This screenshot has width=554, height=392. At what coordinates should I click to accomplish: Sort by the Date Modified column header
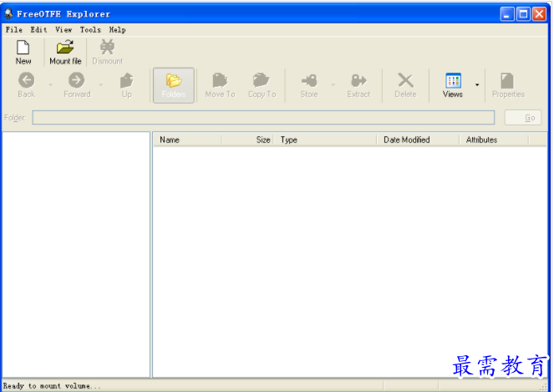pos(418,140)
